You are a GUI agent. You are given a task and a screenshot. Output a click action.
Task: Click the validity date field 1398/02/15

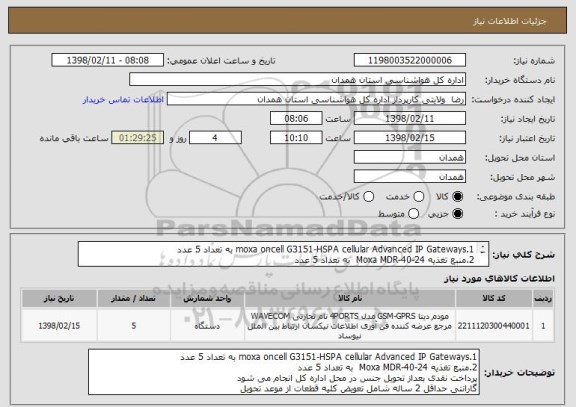click(410, 138)
